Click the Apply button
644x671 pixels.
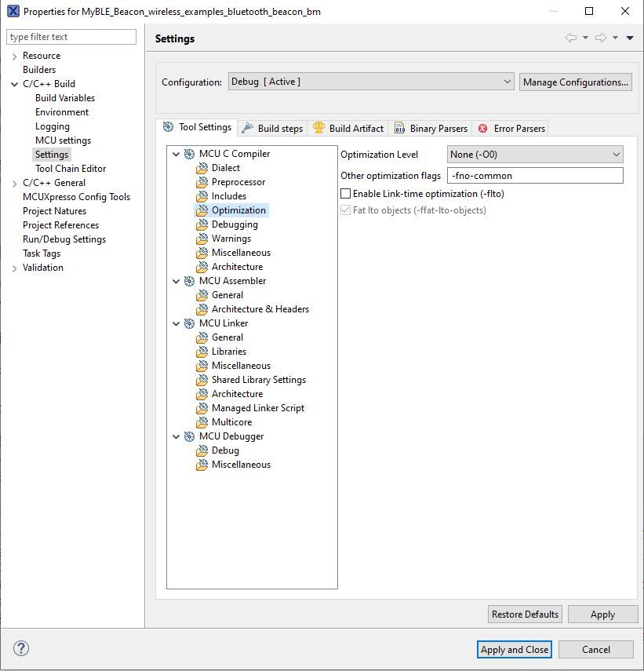[x=602, y=614]
